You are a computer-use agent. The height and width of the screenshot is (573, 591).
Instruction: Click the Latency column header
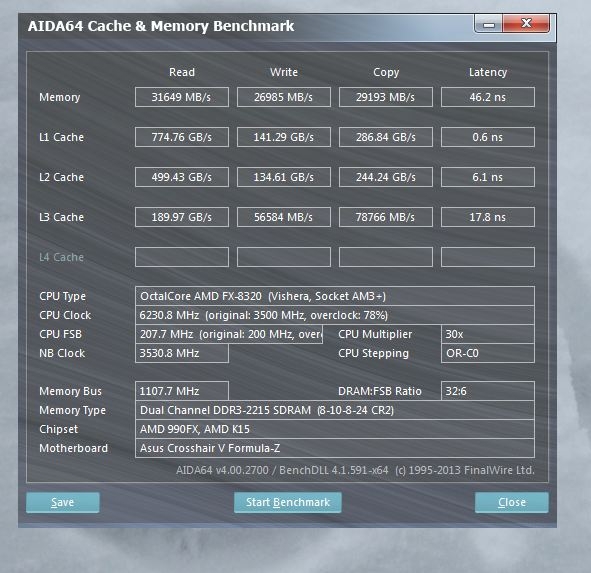click(488, 72)
